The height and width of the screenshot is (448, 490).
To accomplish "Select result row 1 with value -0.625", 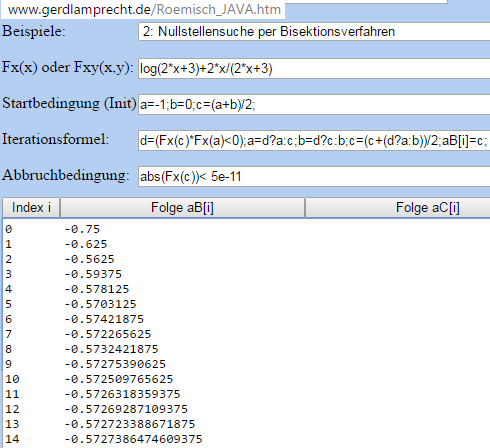I will click(247, 244).
